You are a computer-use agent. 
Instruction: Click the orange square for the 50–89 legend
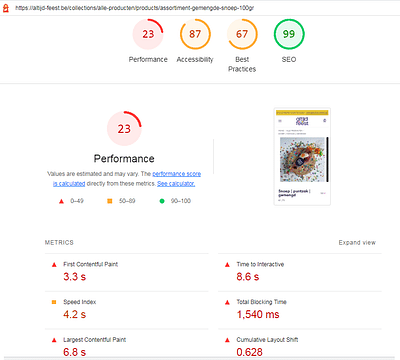pyautogui.click(x=109, y=201)
